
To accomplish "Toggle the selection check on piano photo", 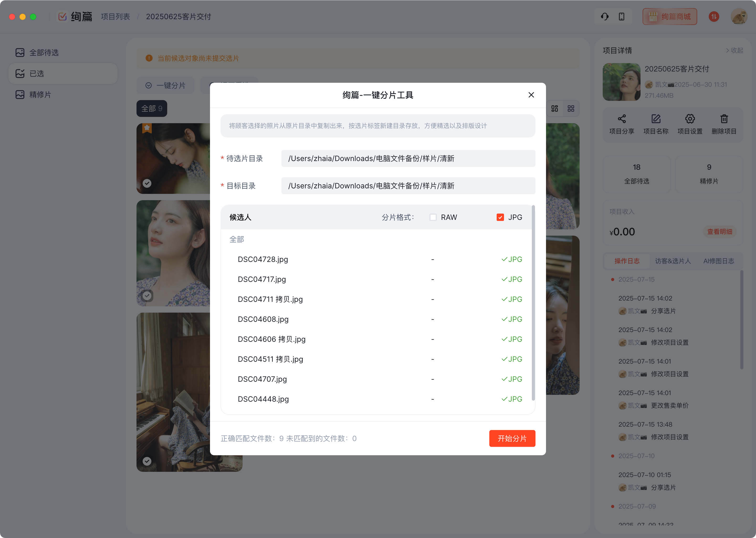I will (x=147, y=461).
